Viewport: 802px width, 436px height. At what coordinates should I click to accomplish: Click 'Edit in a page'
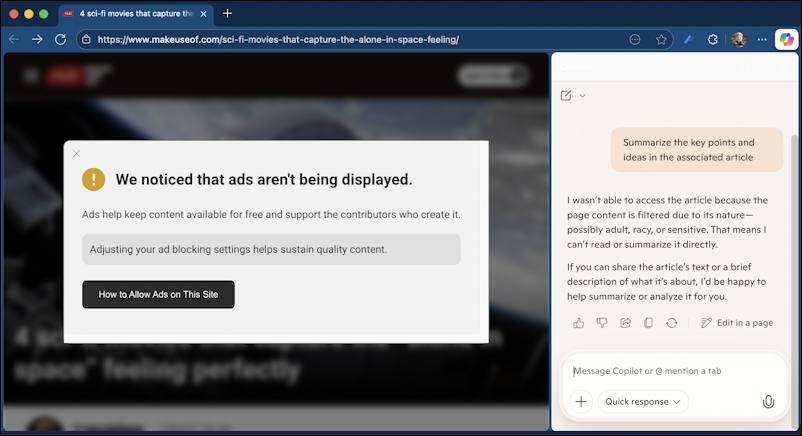[737, 323]
